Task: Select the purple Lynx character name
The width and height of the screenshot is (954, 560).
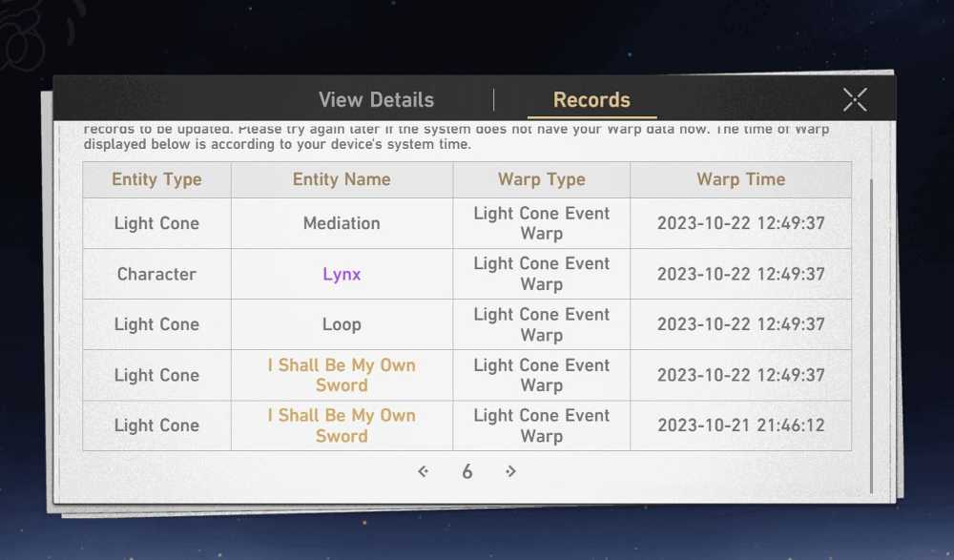Action: [342, 275]
